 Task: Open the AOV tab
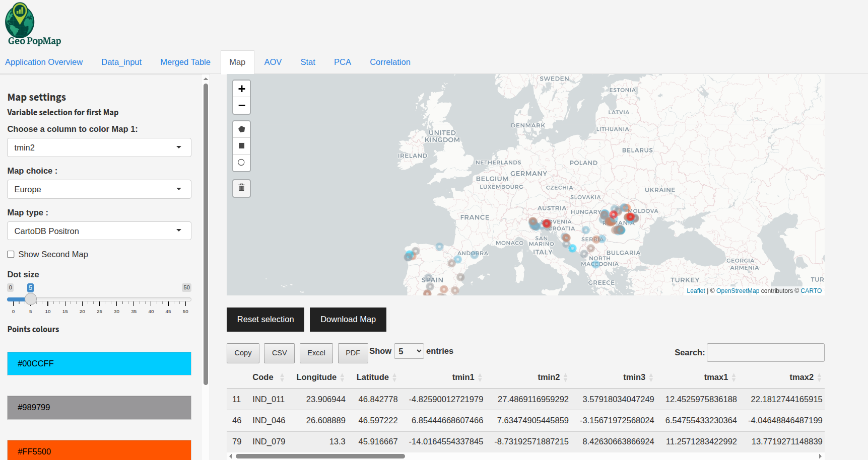click(273, 62)
